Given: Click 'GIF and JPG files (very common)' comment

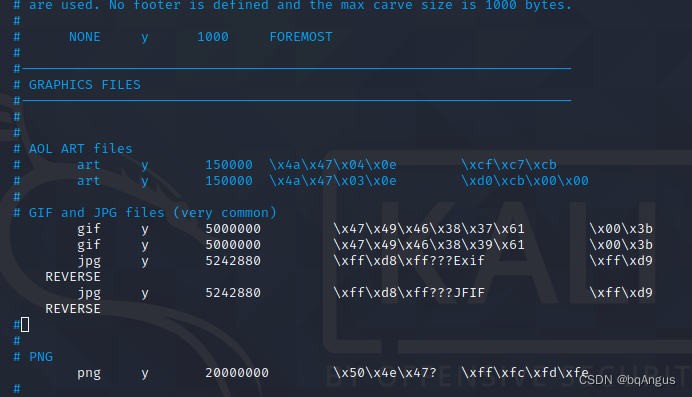Looking at the screenshot, I should pyautogui.click(x=153, y=213).
